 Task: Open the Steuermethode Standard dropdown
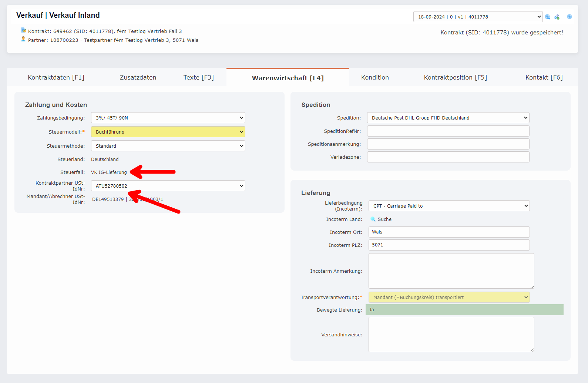168,146
